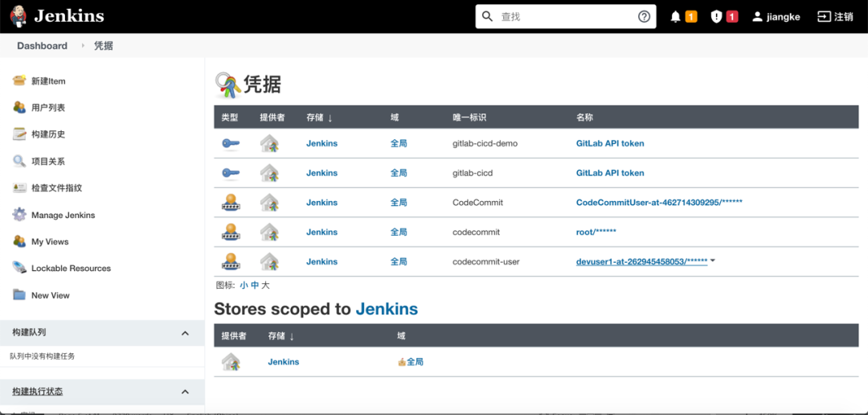Click the 用户列表 people icon
The width and height of the screenshot is (868, 415).
[19, 107]
